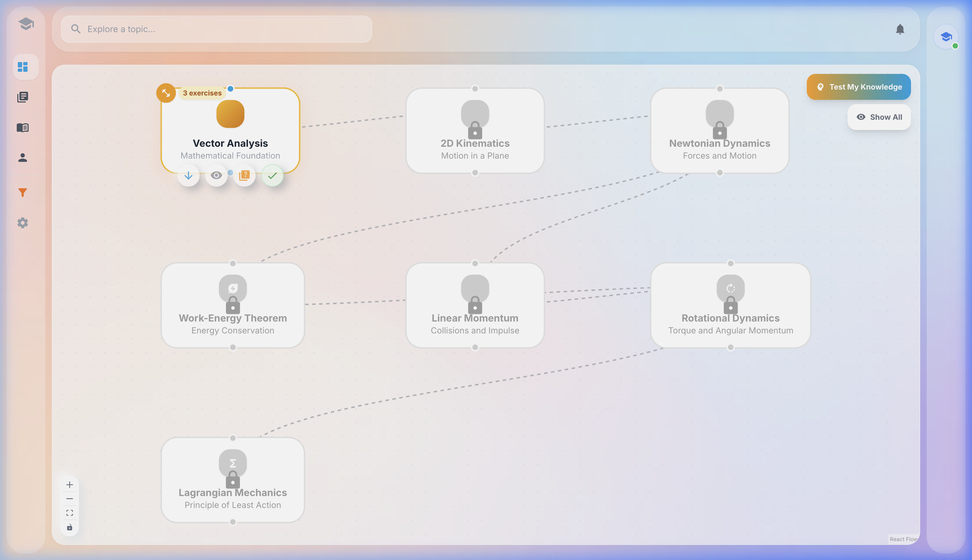This screenshot has width=972, height=560.
Task: Click the Explore a topic search field
Action: [x=216, y=29]
